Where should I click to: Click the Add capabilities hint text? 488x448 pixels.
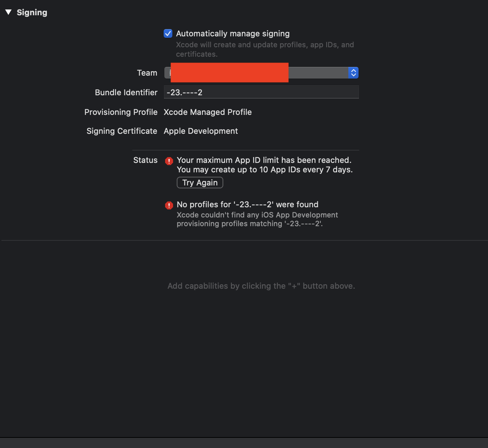(261, 286)
